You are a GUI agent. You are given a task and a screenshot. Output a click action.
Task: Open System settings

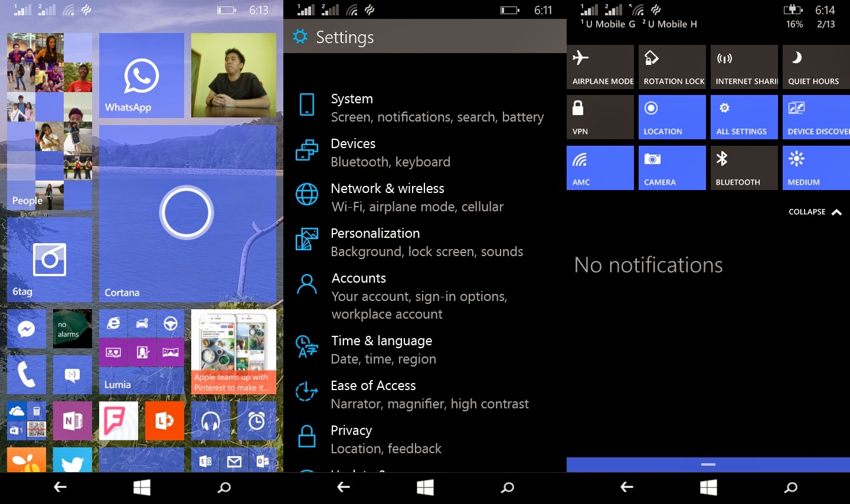[x=425, y=108]
